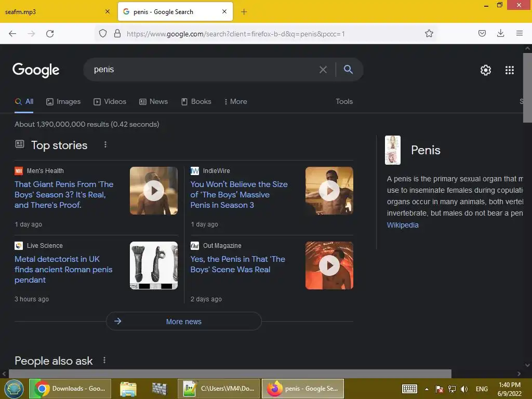Screen dimensions: 532x399
Task: Open the Live Science pendant thumbnail image
Action: click(x=154, y=265)
